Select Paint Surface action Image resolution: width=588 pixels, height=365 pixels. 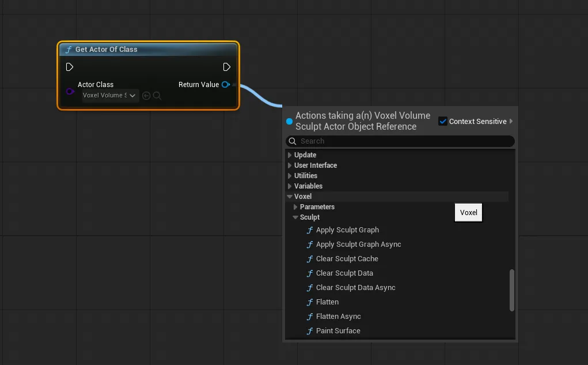tap(338, 331)
